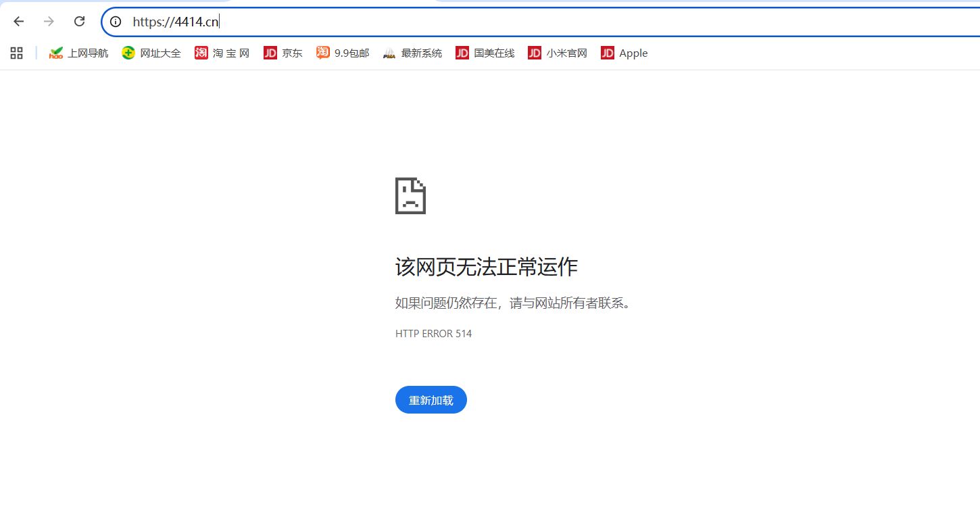Click the browser back arrow
This screenshot has width=980, height=521.
click(19, 22)
